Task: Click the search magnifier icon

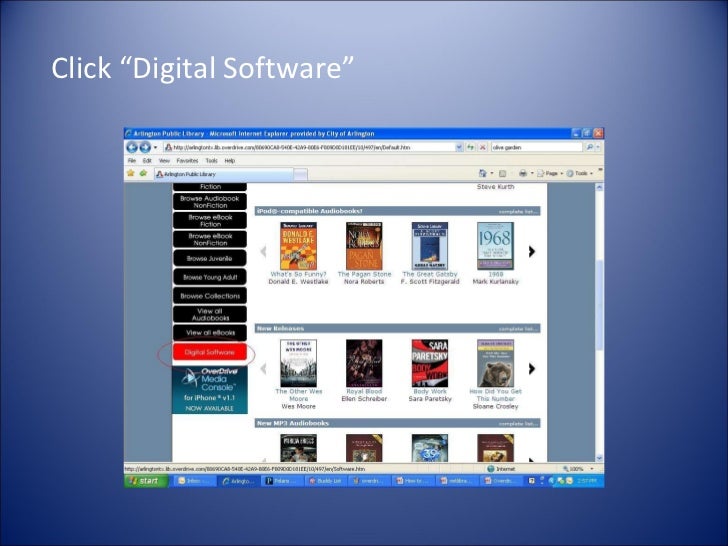Action: pyautogui.click(x=589, y=147)
